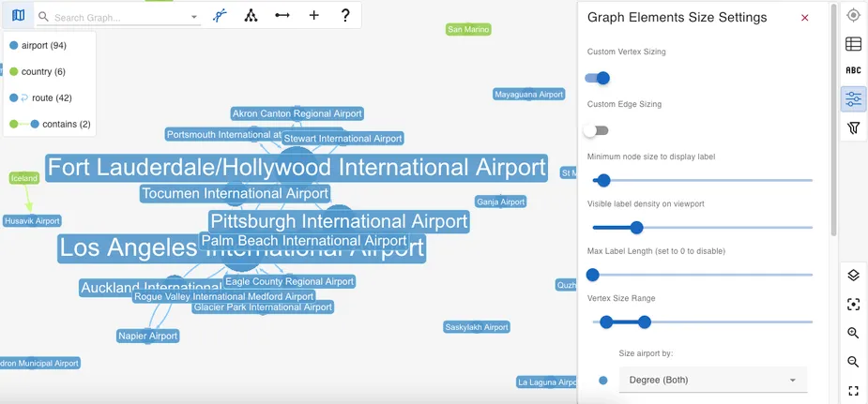
Task: Enable Custom Edge Sizing switch
Action: (596, 130)
